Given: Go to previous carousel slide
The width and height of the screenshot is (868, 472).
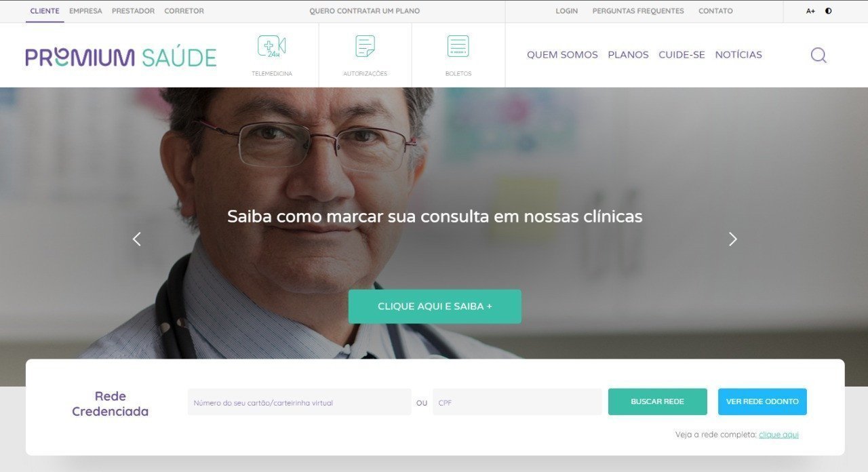Looking at the screenshot, I should (137, 239).
